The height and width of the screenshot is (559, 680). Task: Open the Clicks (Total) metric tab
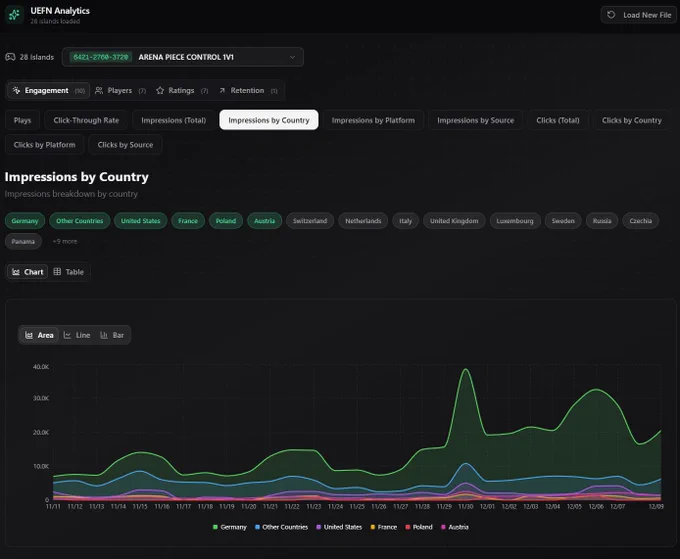tap(558, 120)
